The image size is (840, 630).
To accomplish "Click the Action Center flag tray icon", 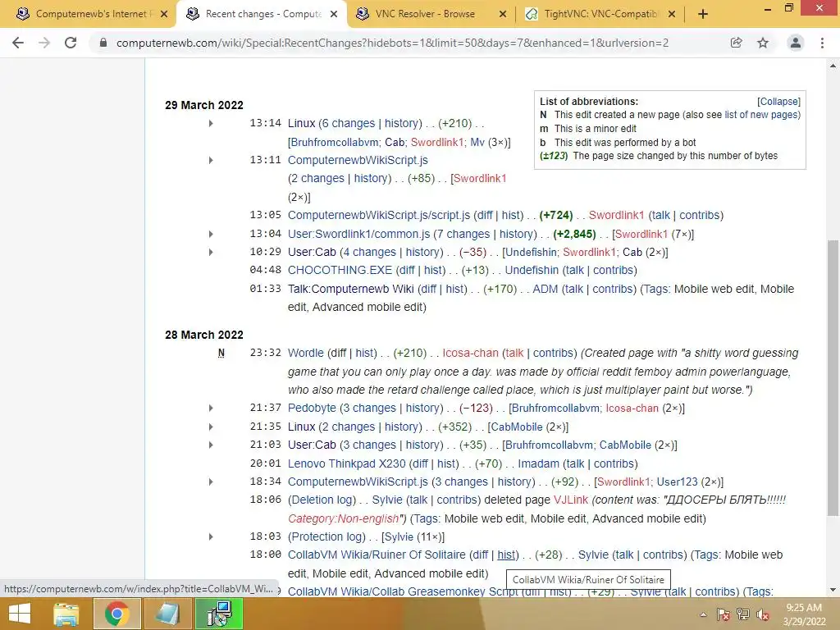I will point(724,614).
